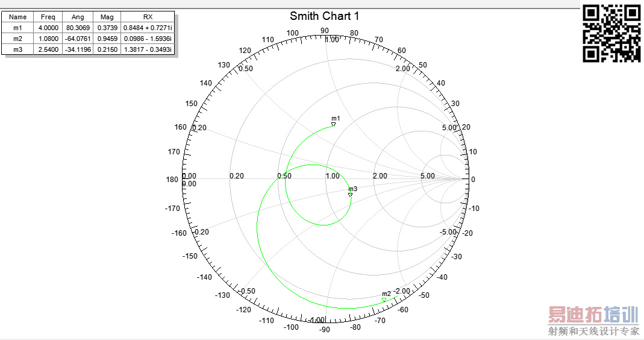The height and width of the screenshot is (340, 644).
Task: Click angle value 80.3069
Action: tap(78, 28)
